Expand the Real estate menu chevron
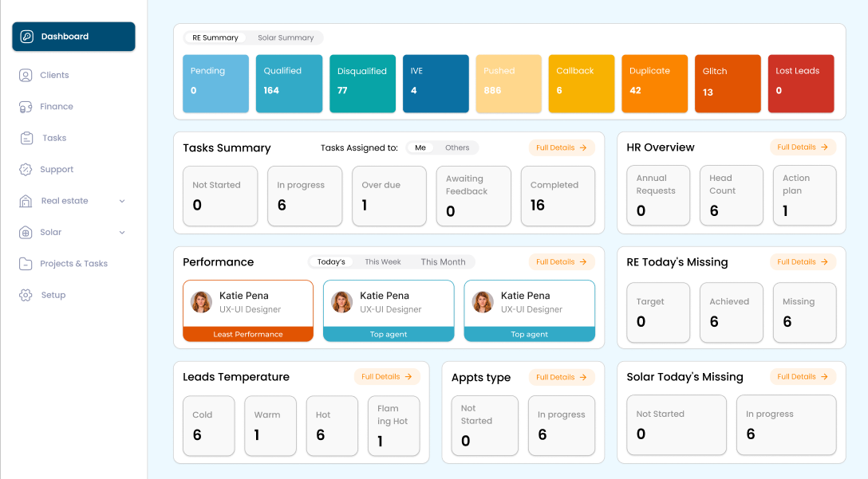The height and width of the screenshot is (479, 868). point(122,201)
